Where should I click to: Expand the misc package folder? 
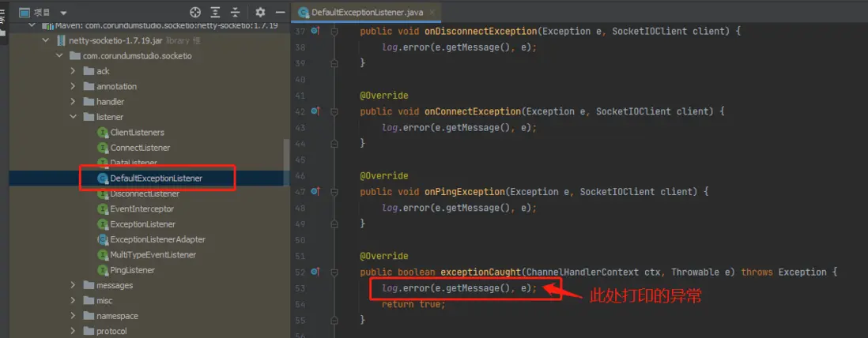[x=73, y=300]
